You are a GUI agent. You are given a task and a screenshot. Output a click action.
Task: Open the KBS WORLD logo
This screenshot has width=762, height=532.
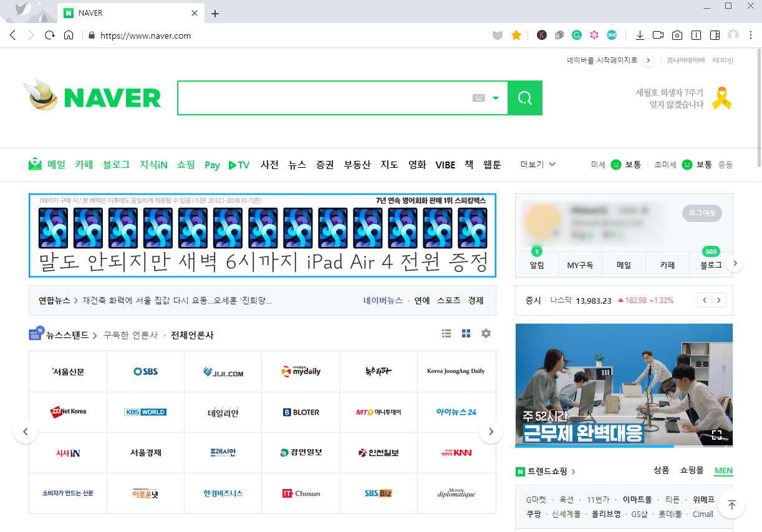pos(145,412)
